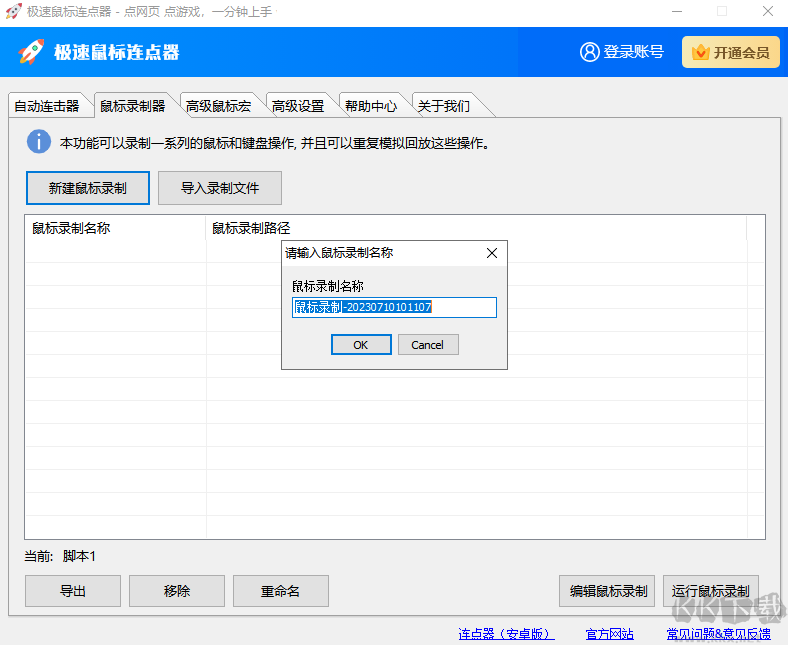
Task: Click the user avatar icon beside 登录账号
Action: [589, 52]
